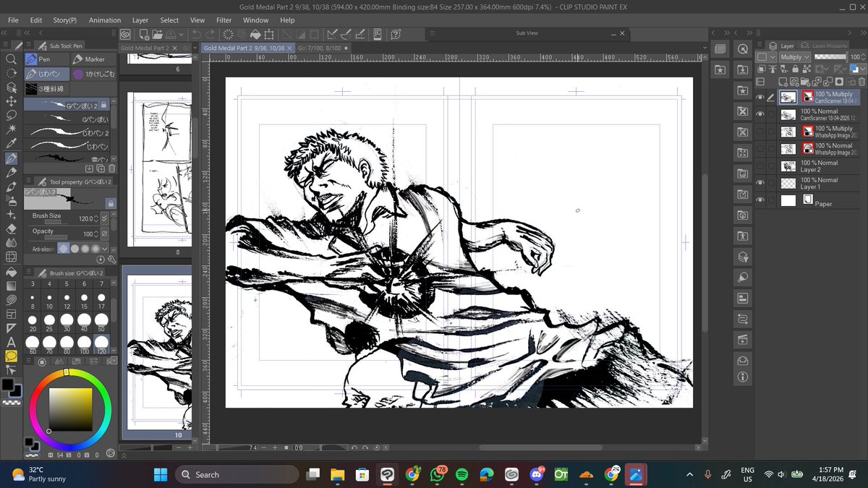Viewport: 868px width, 488px height.
Task: Pick a color in the color wheel square
Action: (x=70, y=410)
